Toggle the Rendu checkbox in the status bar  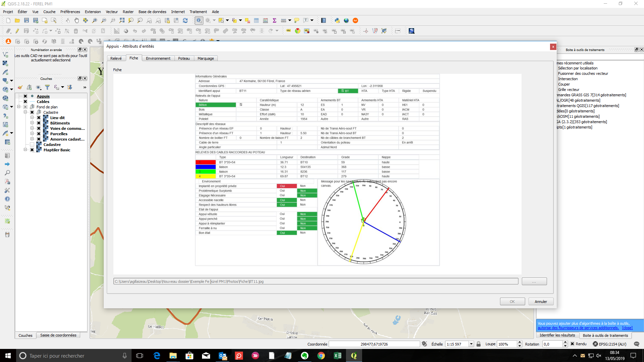[x=573, y=344]
